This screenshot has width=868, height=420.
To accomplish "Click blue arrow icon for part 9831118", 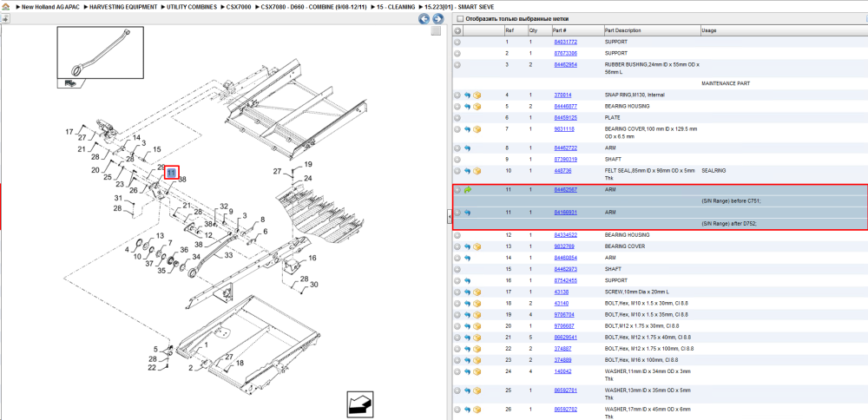I will (x=467, y=129).
